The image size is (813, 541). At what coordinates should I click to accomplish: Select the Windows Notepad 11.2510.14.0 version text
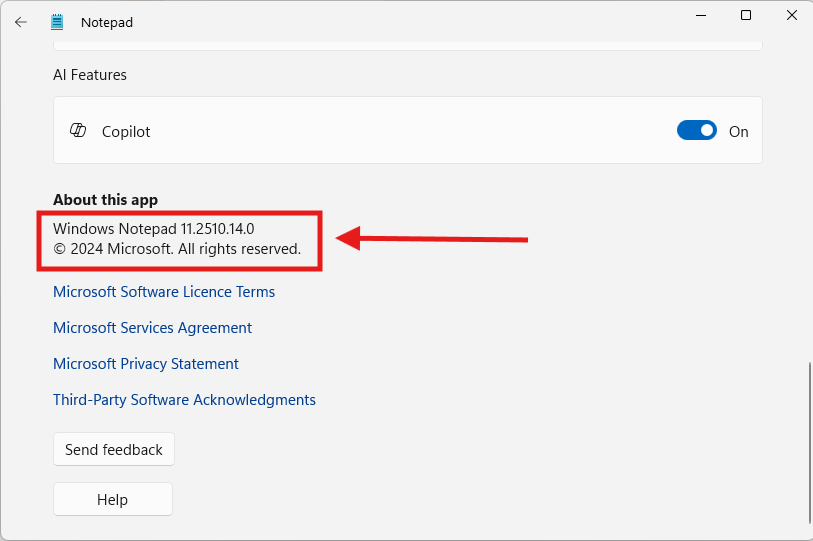[153, 229]
